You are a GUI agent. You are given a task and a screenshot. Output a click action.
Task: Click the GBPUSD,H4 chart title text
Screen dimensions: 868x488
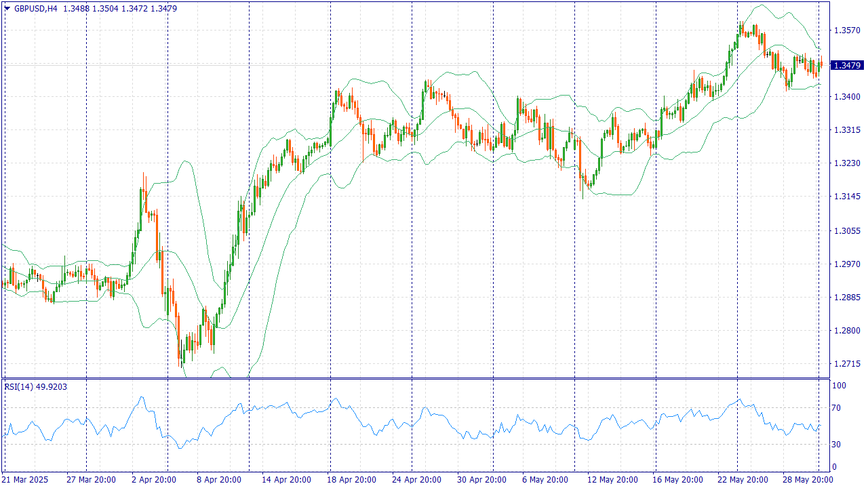click(35, 9)
